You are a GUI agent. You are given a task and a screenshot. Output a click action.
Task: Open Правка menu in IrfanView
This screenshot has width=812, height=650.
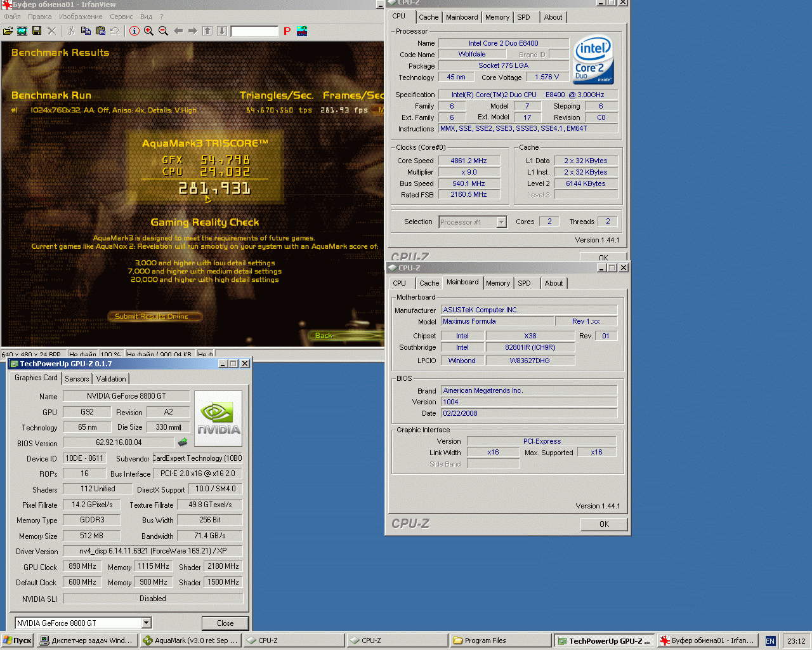tap(40, 17)
